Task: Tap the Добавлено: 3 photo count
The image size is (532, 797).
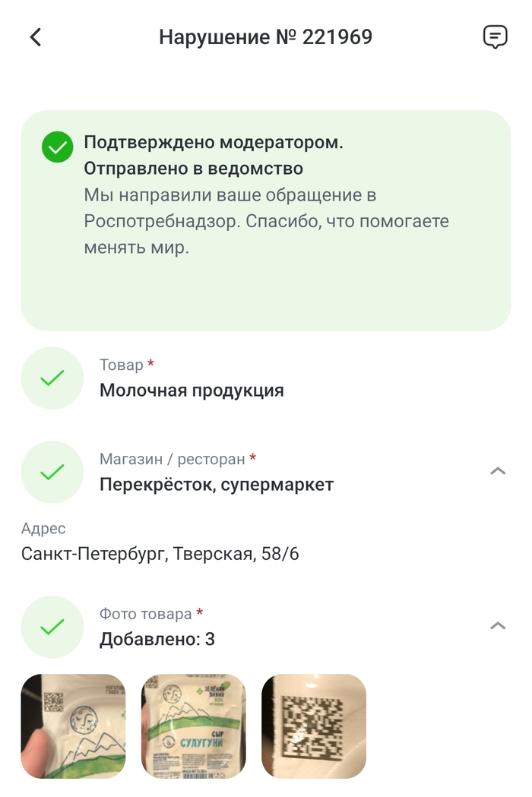Action: coord(157,640)
